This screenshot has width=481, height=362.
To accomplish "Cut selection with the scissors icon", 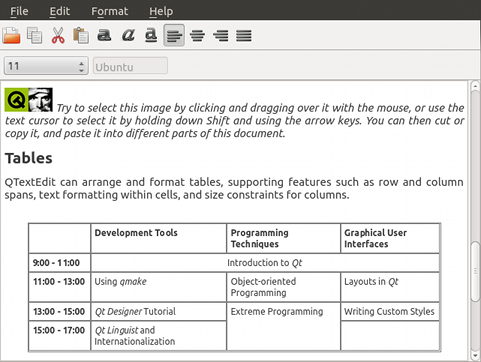I will [58, 35].
